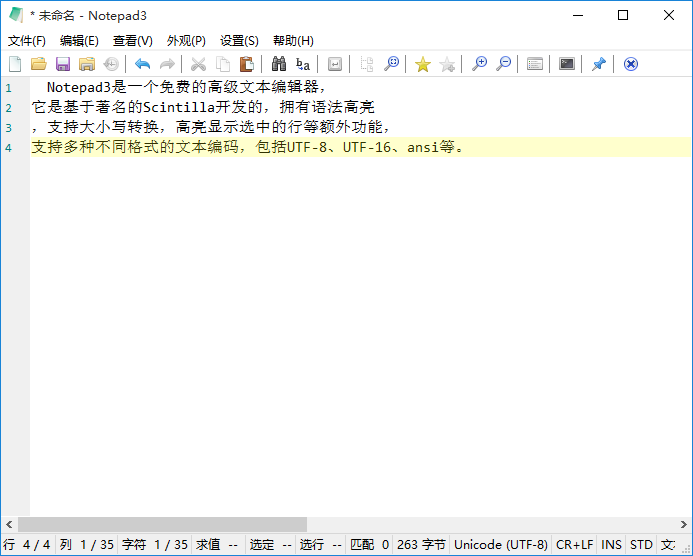The height and width of the screenshot is (556, 693).
Task: Open Find with the binoculars icon
Action: [x=279, y=64]
